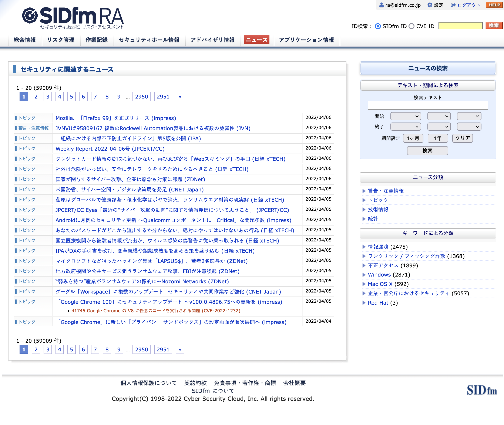Click triangle icon beside Red Hat keyword

point(364,303)
